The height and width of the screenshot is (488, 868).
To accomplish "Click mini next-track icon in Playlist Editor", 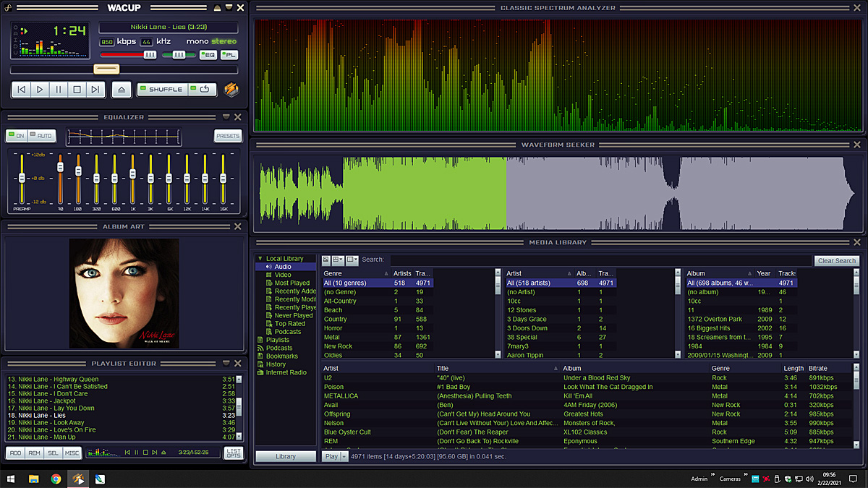I will (154, 453).
